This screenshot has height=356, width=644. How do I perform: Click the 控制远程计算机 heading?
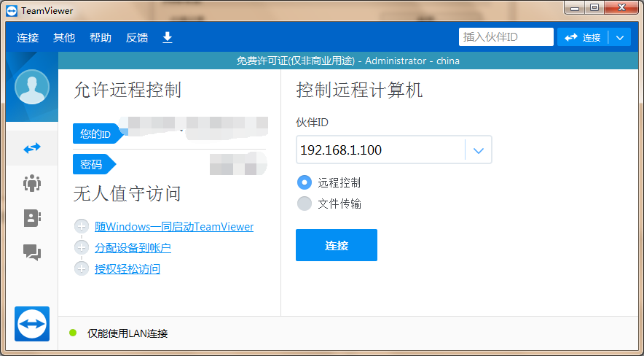[359, 90]
